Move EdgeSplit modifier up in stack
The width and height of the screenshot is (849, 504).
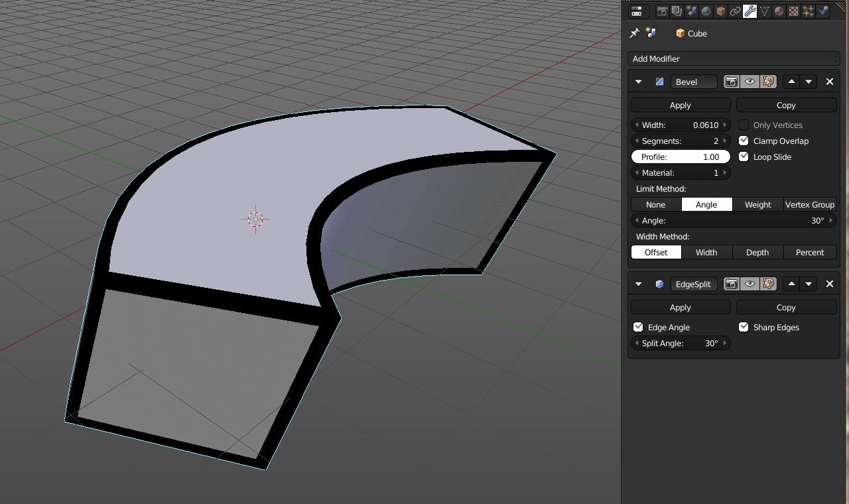coord(791,284)
